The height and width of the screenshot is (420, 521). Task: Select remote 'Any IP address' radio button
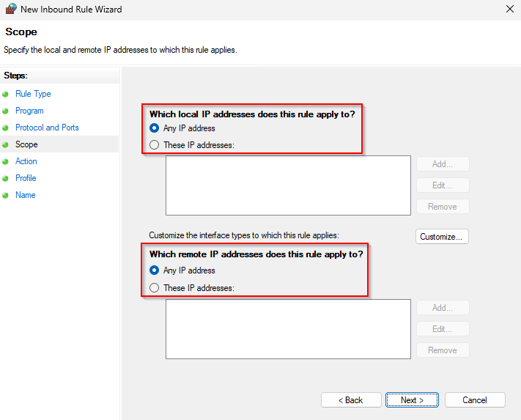pyautogui.click(x=154, y=270)
